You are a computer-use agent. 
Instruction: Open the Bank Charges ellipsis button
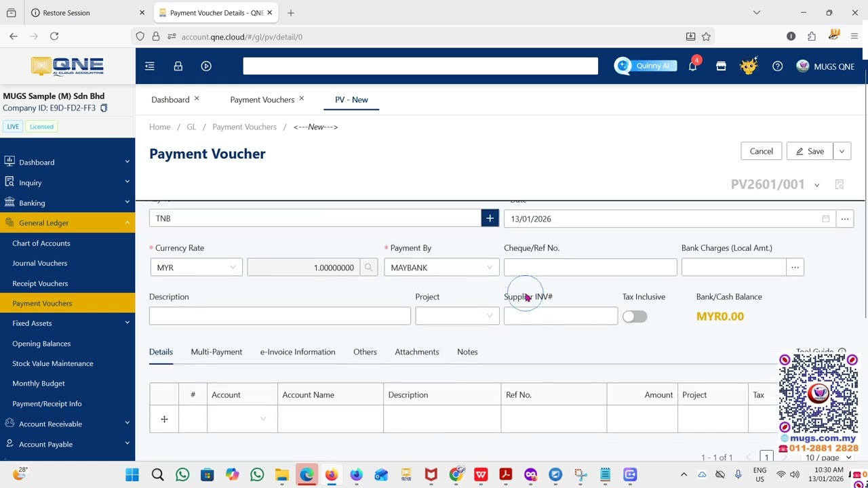[x=795, y=268]
